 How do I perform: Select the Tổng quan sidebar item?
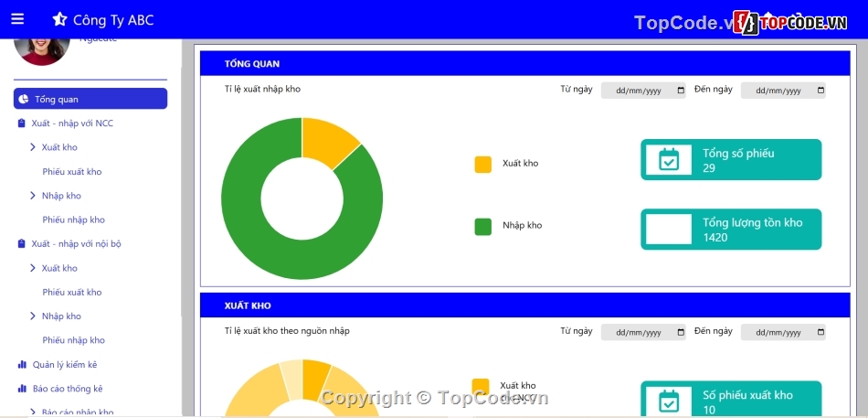90,99
